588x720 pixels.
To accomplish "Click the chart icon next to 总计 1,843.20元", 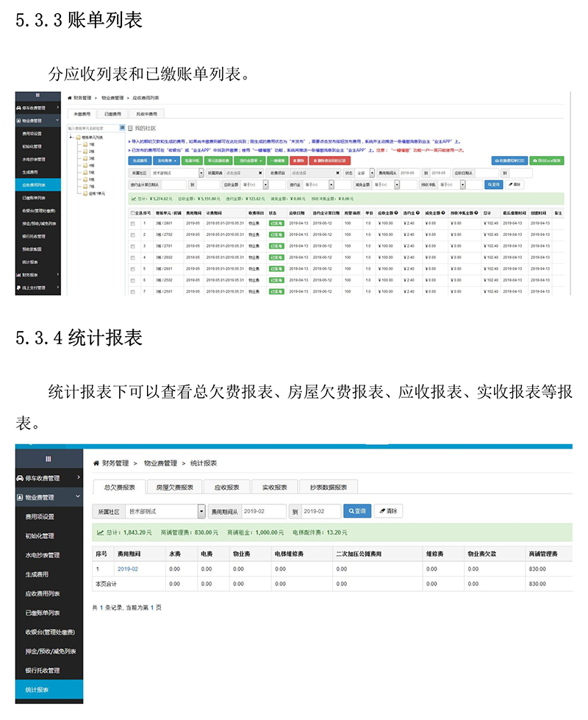I will (100, 532).
